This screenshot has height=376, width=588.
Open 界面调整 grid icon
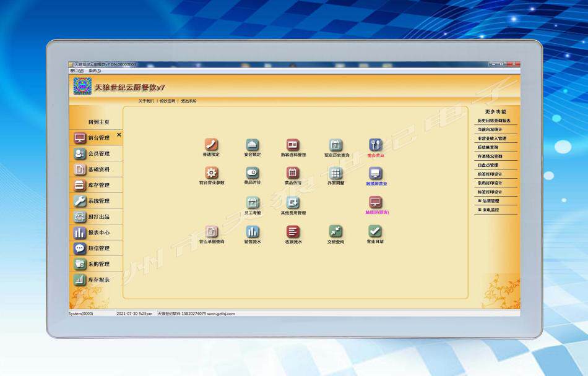pyautogui.click(x=335, y=173)
